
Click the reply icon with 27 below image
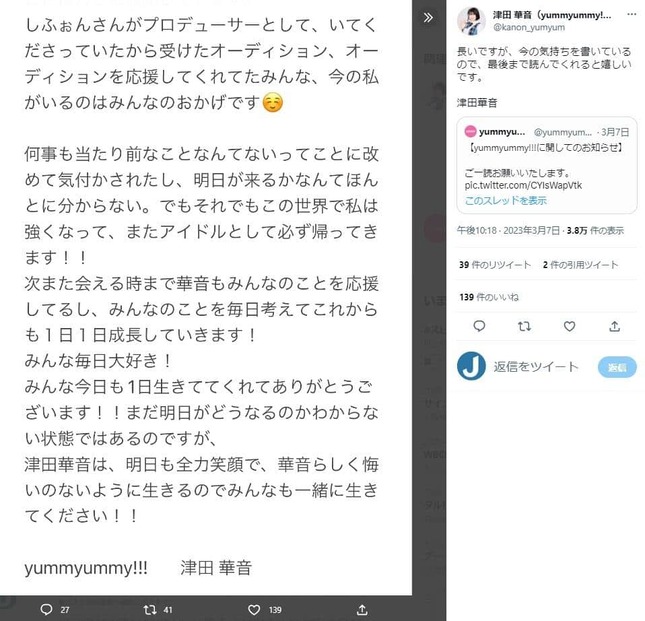(x=46, y=609)
